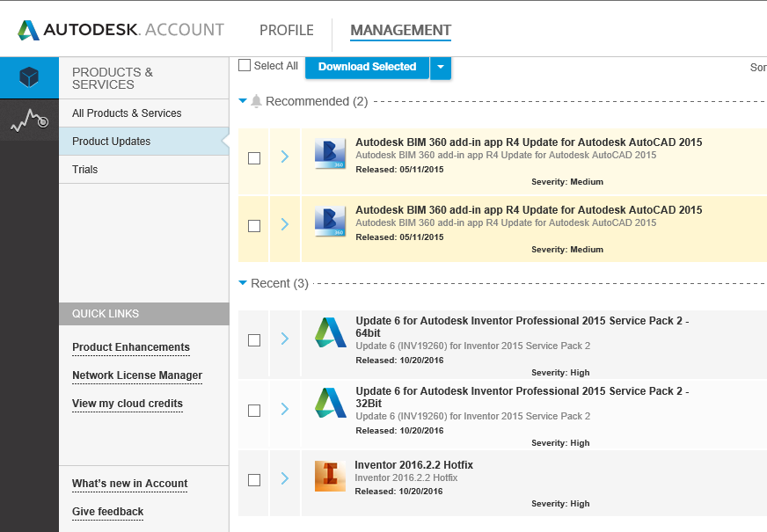This screenshot has height=532, width=767.
Task: Open the Download Selected dropdown arrow
Action: click(x=441, y=67)
